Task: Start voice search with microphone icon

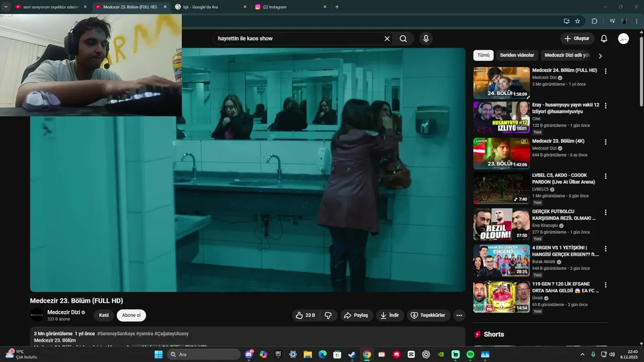Action: click(426, 39)
